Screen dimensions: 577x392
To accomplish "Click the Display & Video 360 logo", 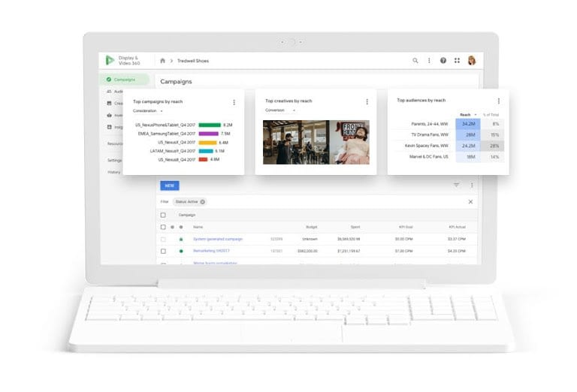I will tap(110, 60).
